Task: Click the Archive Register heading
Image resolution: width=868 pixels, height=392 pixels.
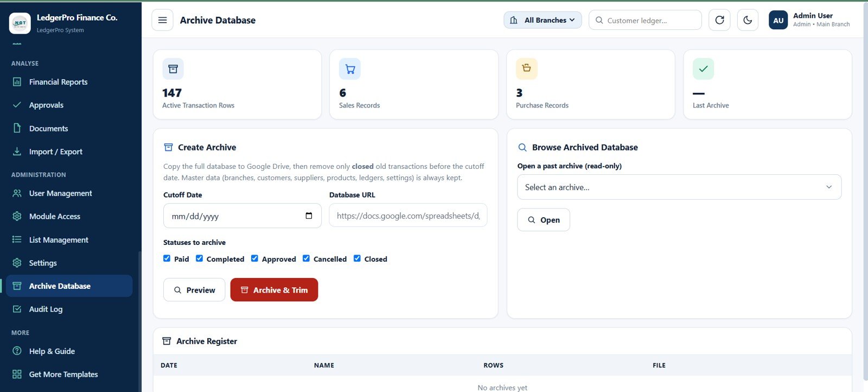Action: tap(207, 341)
